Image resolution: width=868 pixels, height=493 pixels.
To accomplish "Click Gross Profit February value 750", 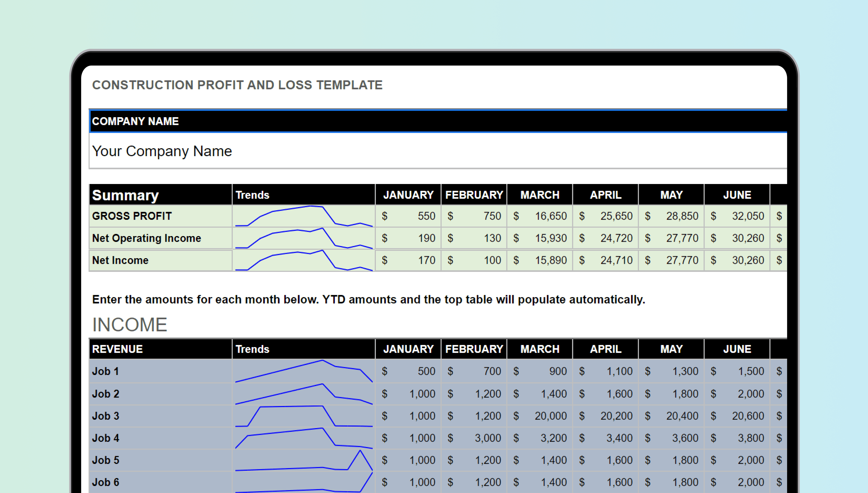I will click(474, 216).
